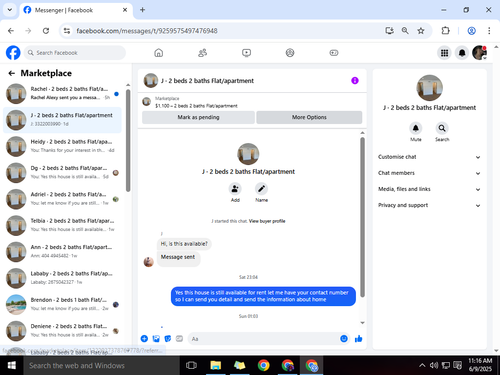The height and width of the screenshot is (375, 500).
Task: Open Brendon's 2 beds 1 bath conversation
Action: point(62,304)
